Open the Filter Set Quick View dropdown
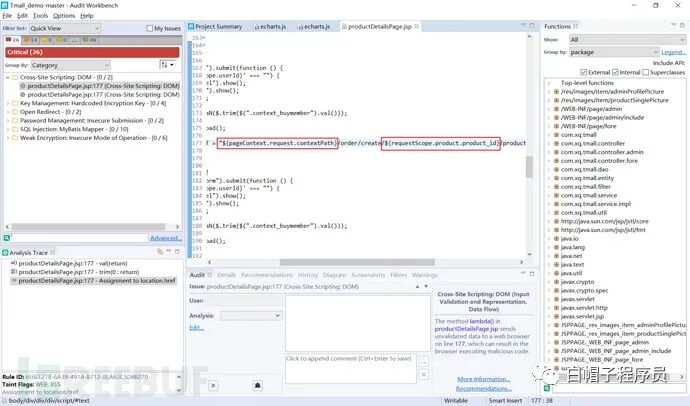690x406 pixels. pyautogui.click(x=65, y=28)
